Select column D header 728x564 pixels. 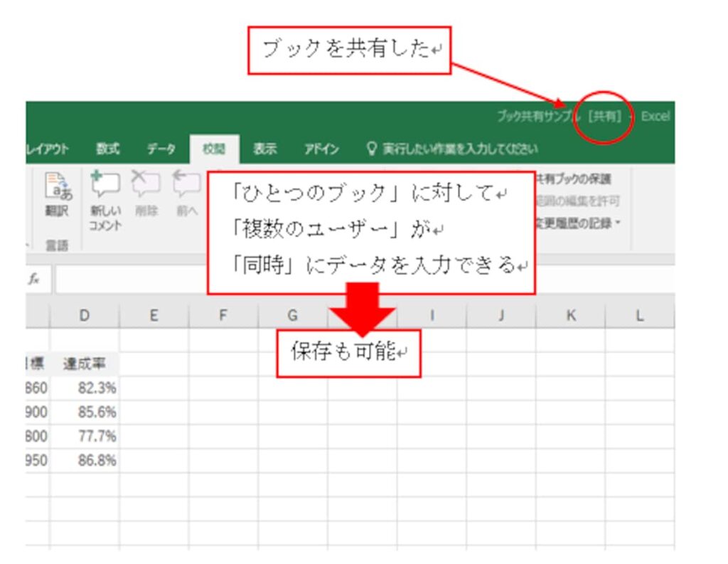[85, 316]
